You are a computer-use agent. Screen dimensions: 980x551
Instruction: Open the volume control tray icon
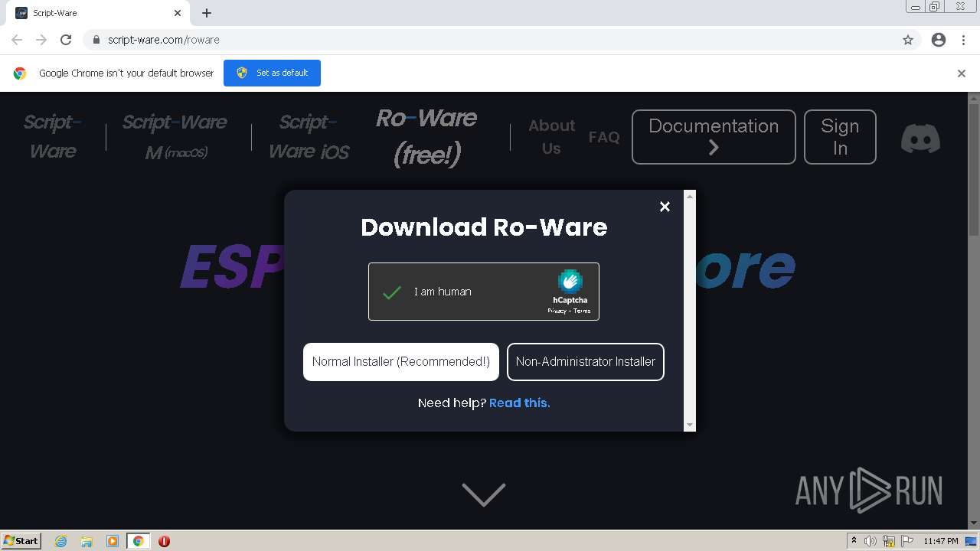871,541
